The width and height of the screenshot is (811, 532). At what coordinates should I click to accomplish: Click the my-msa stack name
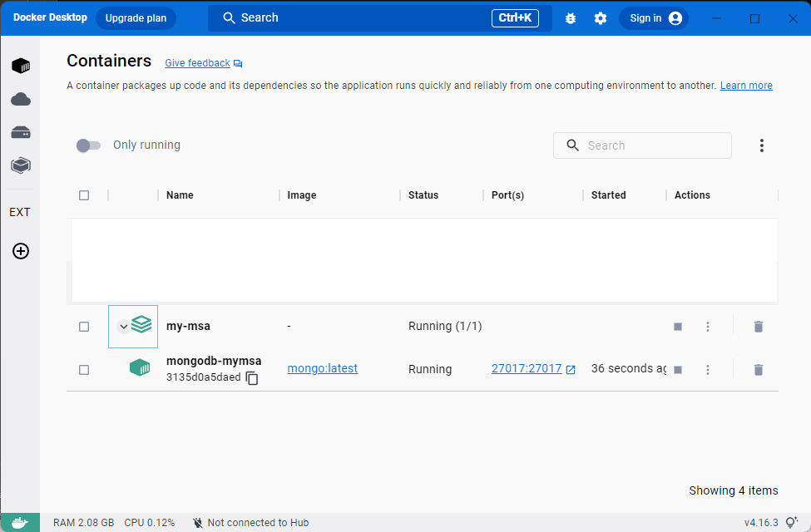tap(188, 327)
